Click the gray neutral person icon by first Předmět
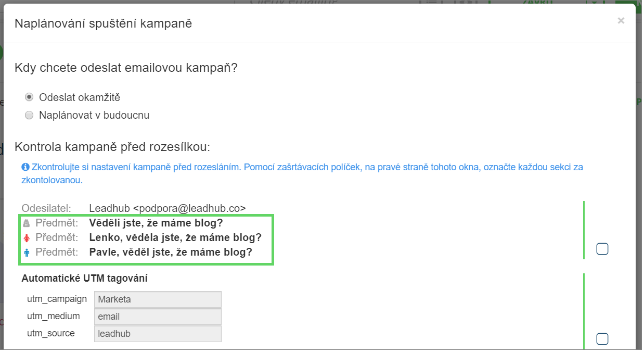The height and width of the screenshot is (353, 644). coord(27,223)
